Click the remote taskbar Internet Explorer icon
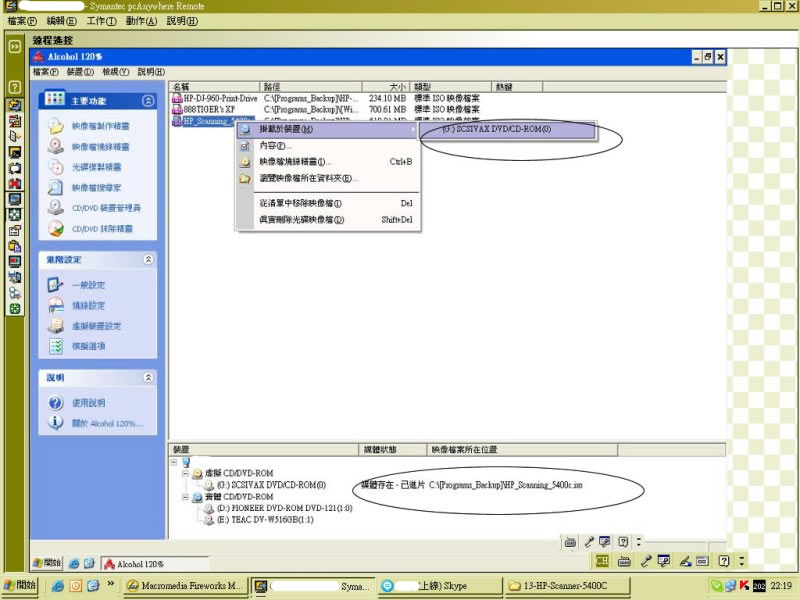 click(x=74, y=564)
